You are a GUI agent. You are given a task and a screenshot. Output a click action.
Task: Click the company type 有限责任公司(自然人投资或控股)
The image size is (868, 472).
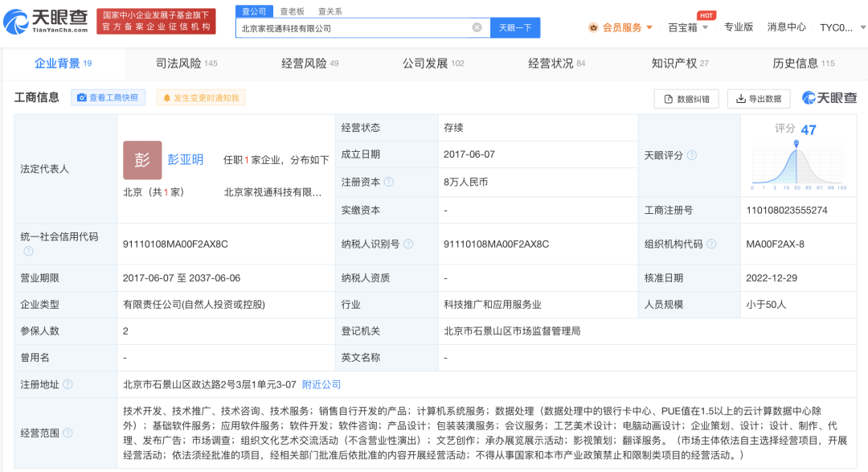pyautogui.click(x=194, y=305)
